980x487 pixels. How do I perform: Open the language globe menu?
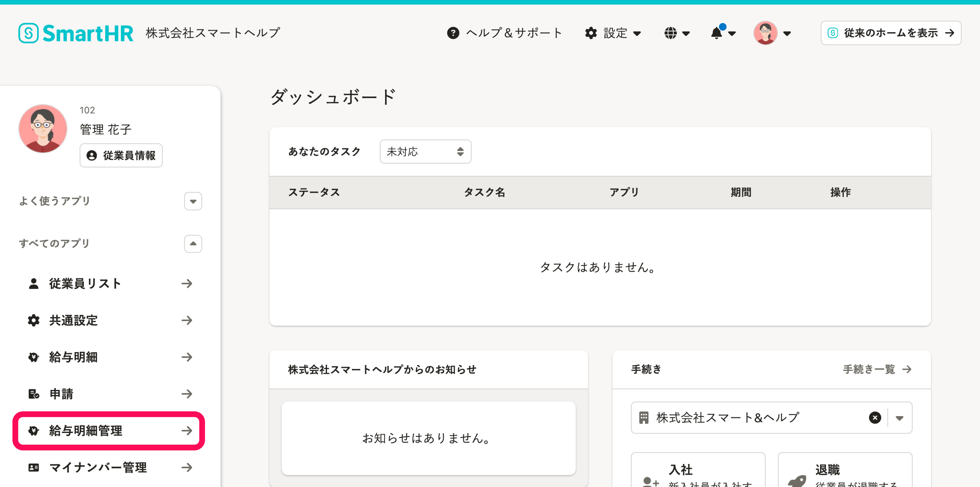(676, 33)
